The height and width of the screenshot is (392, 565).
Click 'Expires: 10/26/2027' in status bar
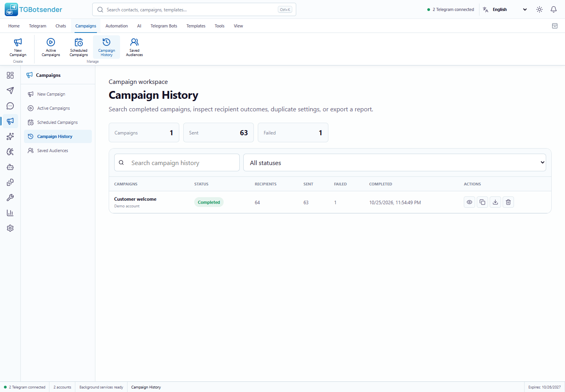545,387
